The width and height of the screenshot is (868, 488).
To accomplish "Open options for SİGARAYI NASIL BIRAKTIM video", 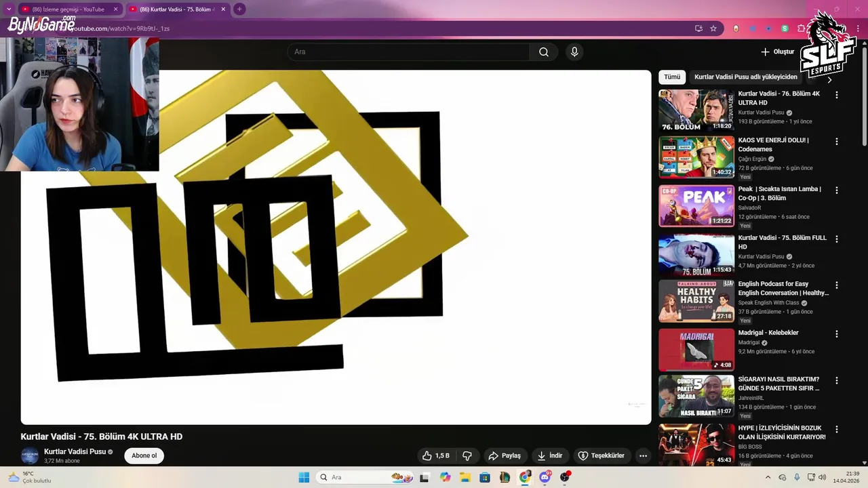I will coord(837,380).
